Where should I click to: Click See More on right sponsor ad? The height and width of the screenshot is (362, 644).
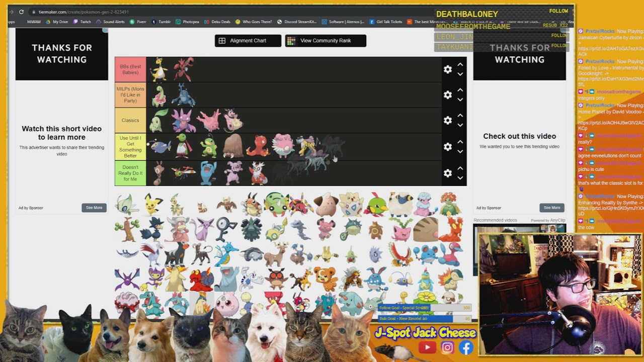[552, 208]
